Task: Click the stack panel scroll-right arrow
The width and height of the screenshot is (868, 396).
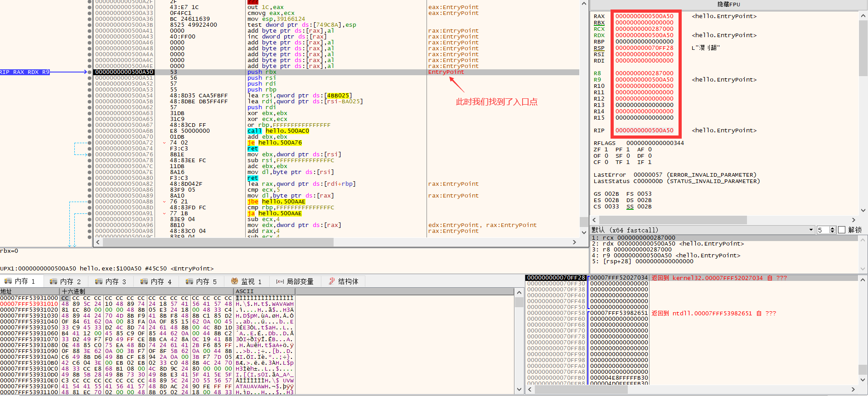Action: point(853,389)
